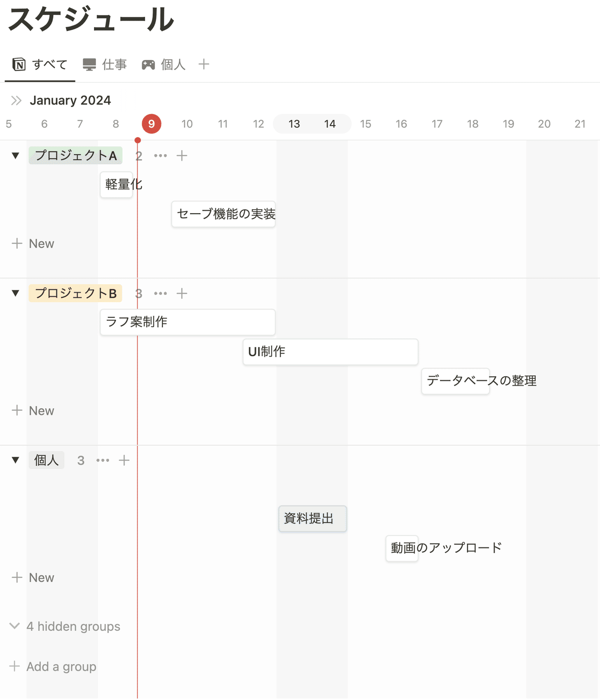
Task: Collapse the プロジェクトA group triangle
Action: 14,156
